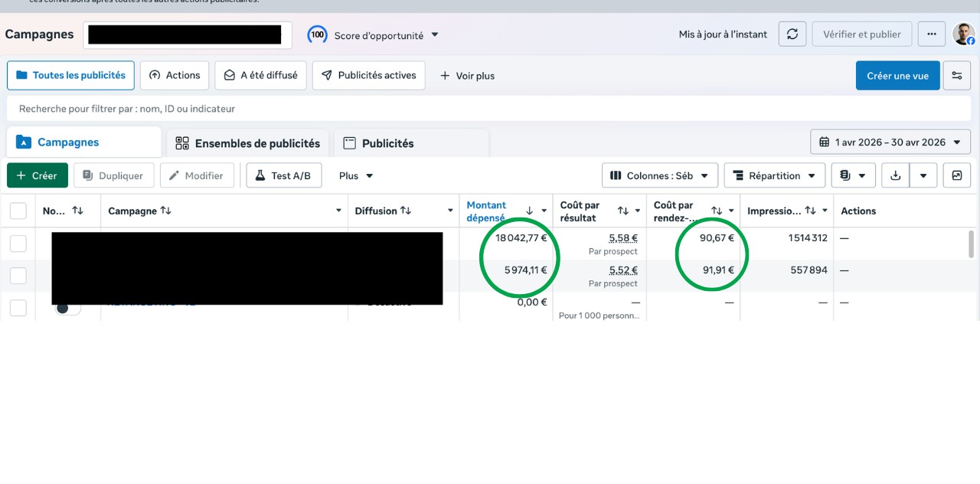The height and width of the screenshot is (484, 980).
Task: Sort the Impressions column
Action: coord(810,211)
